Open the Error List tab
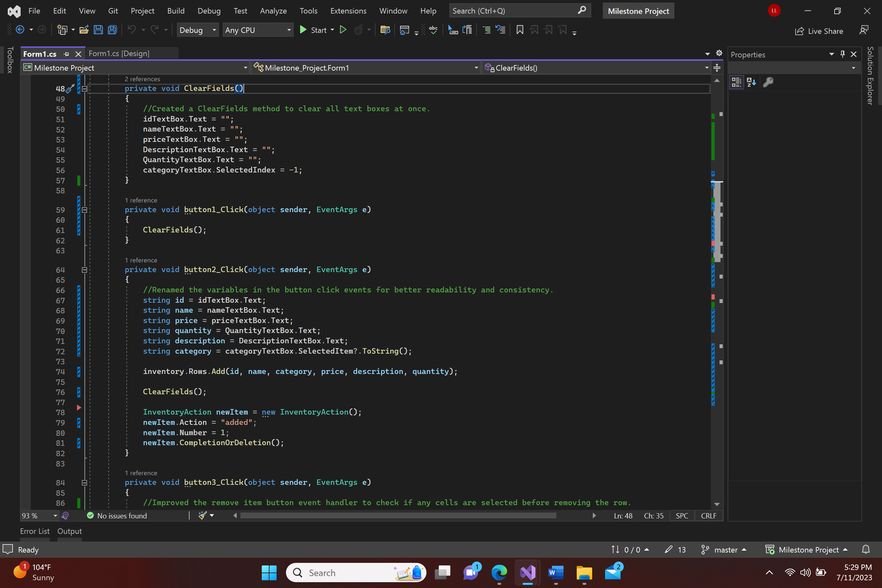This screenshot has width=882, height=588. tap(34, 531)
